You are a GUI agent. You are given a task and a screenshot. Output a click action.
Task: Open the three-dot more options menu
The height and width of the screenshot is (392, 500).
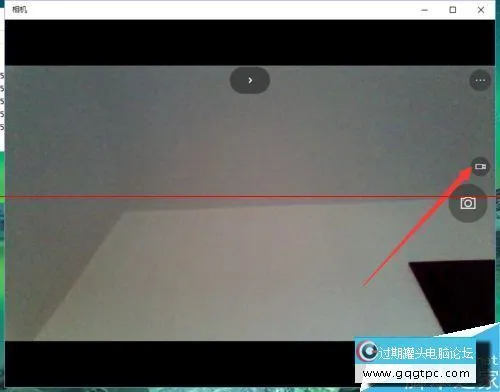point(480,80)
